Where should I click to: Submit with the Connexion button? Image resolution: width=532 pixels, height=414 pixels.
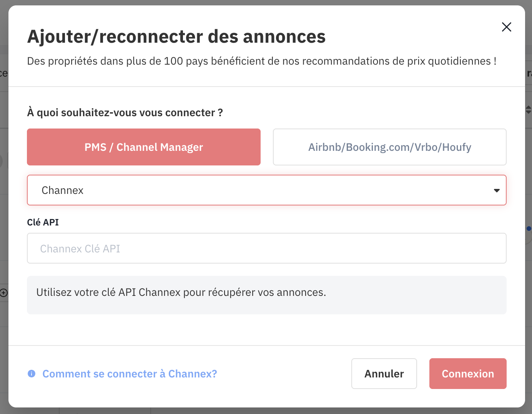tap(468, 374)
